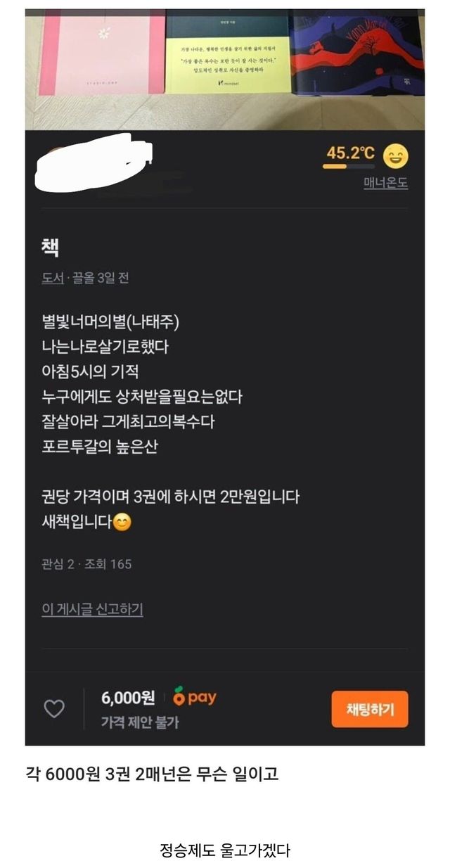This screenshot has width=450, height=868.
Task: Click the smiling emoji after 새책입니다
Action: pos(122,523)
